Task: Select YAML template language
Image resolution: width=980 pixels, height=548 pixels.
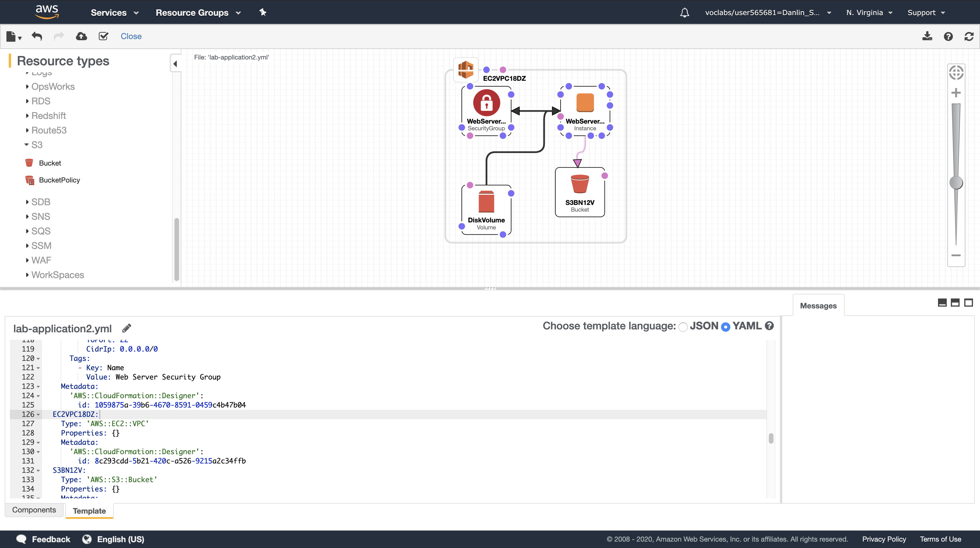Action: (x=725, y=327)
